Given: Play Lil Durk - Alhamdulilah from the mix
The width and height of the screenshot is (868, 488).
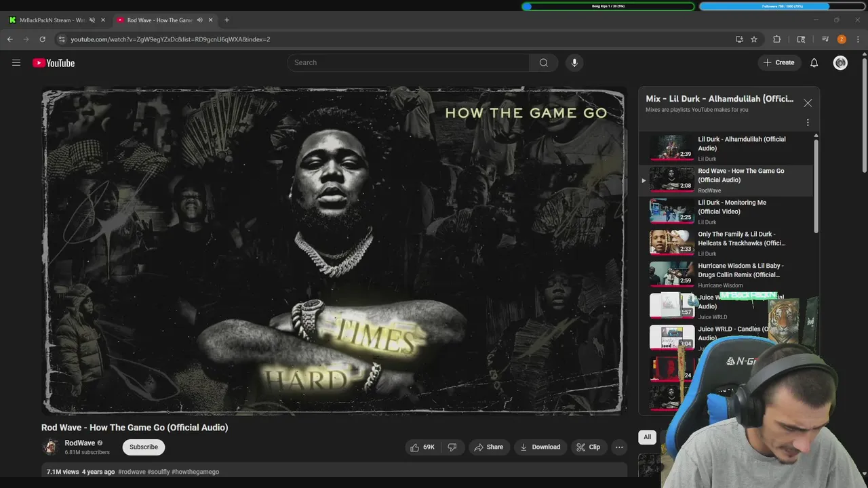Looking at the screenshot, I should click(x=727, y=148).
